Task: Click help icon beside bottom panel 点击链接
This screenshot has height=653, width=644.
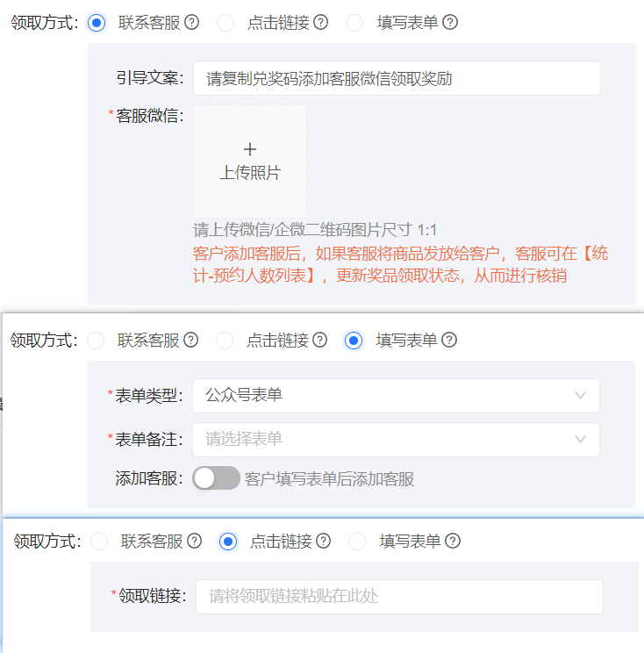Action: tap(324, 541)
